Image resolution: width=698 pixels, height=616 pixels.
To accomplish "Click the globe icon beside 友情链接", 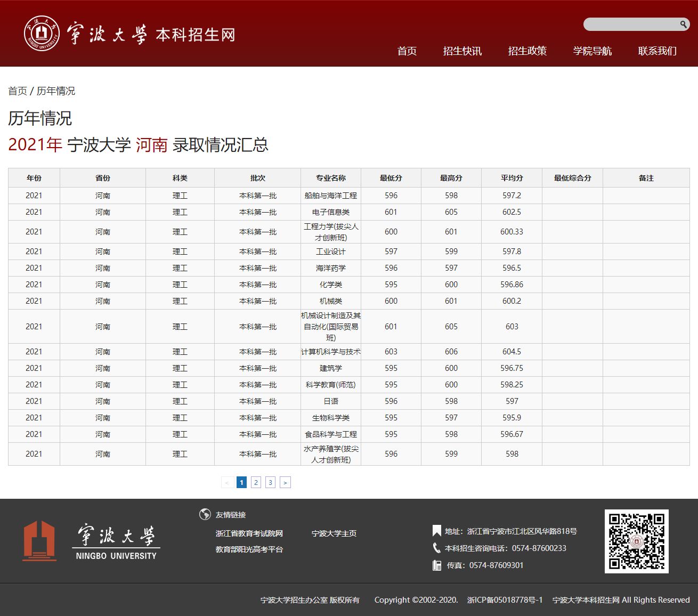I will click(205, 515).
